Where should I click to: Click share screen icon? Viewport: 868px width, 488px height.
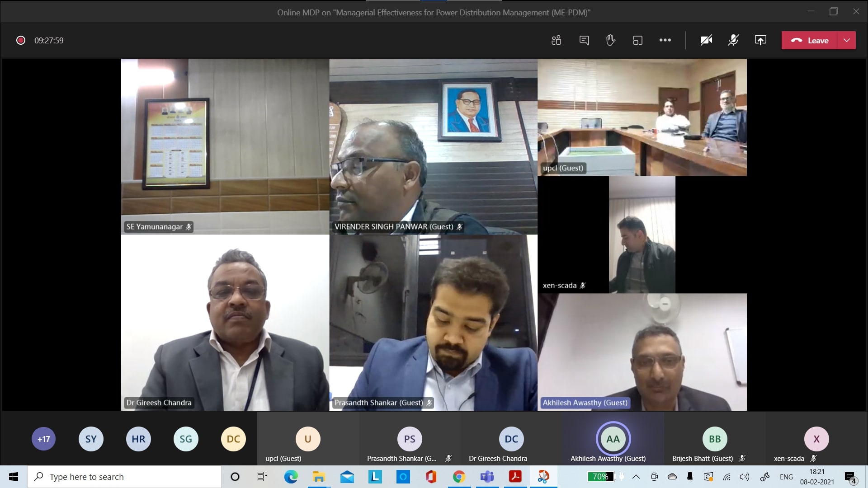pyautogui.click(x=761, y=40)
